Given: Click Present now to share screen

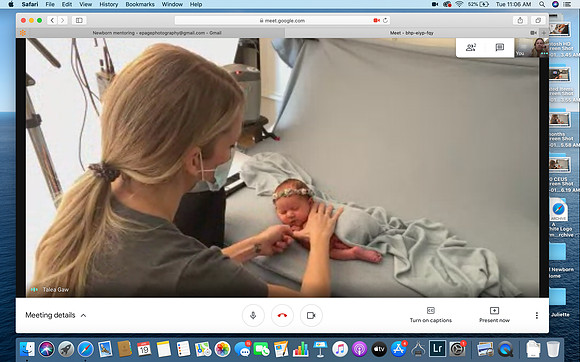Looking at the screenshot, I should [x=494, y=315].
